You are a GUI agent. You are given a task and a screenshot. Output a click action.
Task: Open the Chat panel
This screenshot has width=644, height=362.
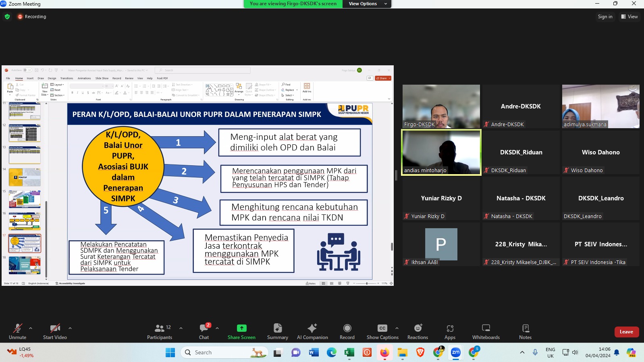tap(204, 332)
